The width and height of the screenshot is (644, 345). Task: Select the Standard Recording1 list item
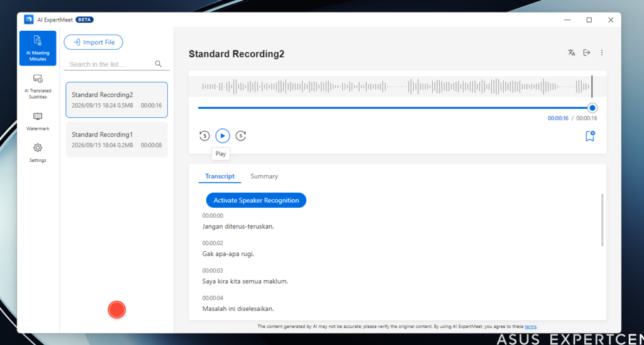pos(116,139)
